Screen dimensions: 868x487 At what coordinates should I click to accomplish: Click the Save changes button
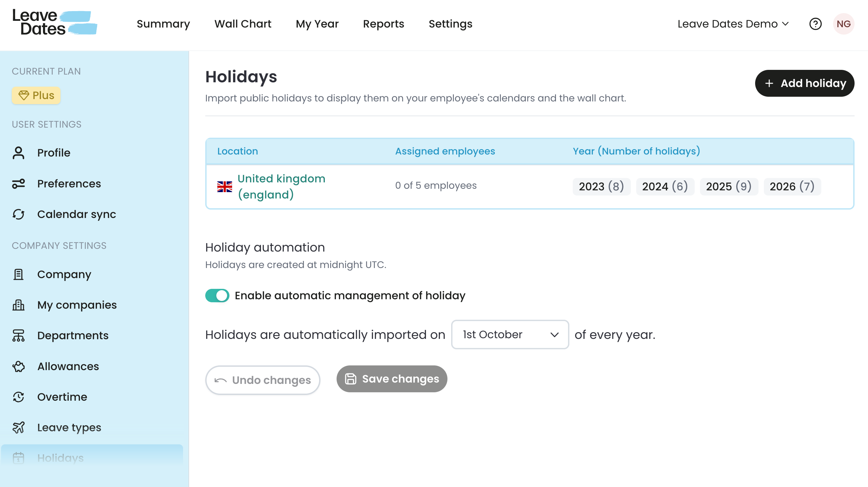(392, 379)
